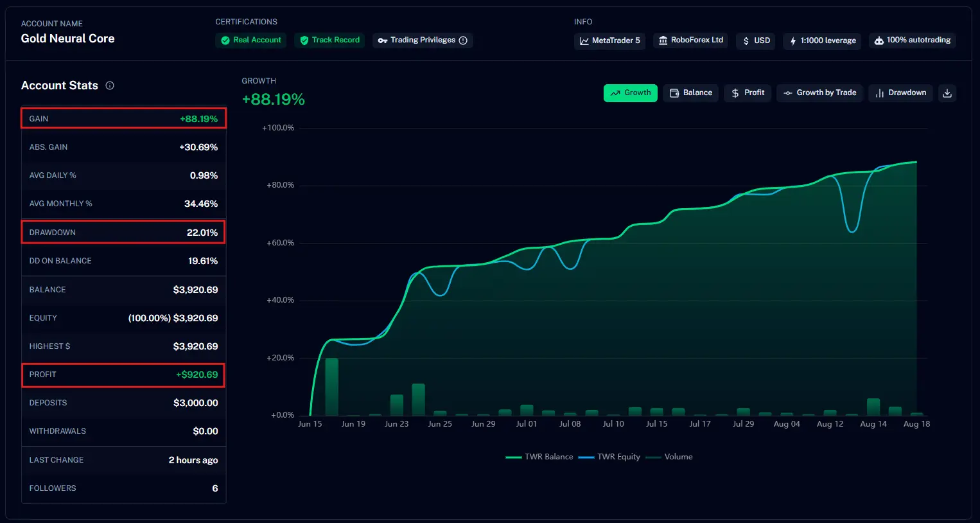Viewport: 980px width, 523px height.
Task: Click the MetaTrader 5 chart icon
Action: pyautogui.click(x=584, y=41)
